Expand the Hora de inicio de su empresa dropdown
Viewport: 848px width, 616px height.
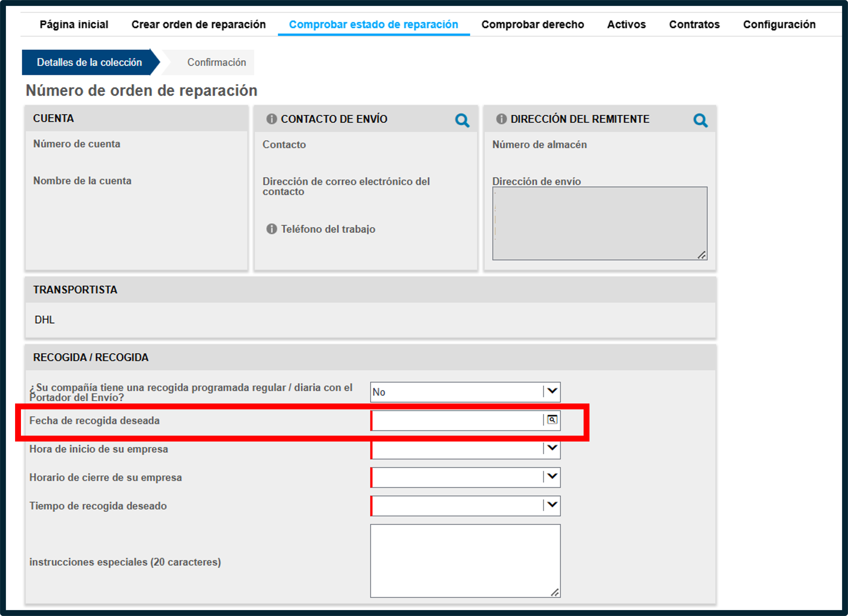[552, 449]
